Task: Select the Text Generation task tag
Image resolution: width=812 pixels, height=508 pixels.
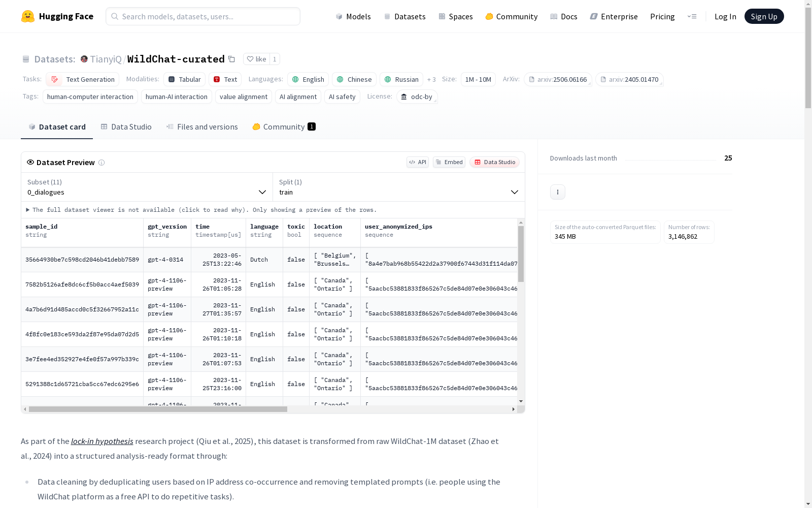Action: [x=82, y=79]
